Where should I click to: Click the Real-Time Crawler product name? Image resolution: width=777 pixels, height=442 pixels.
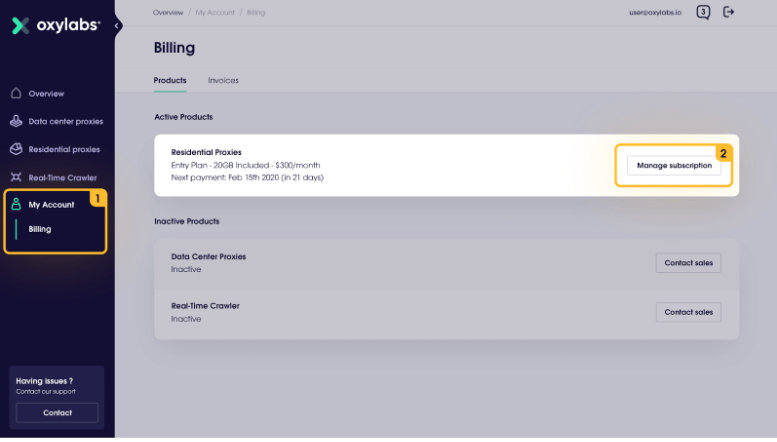205,306
